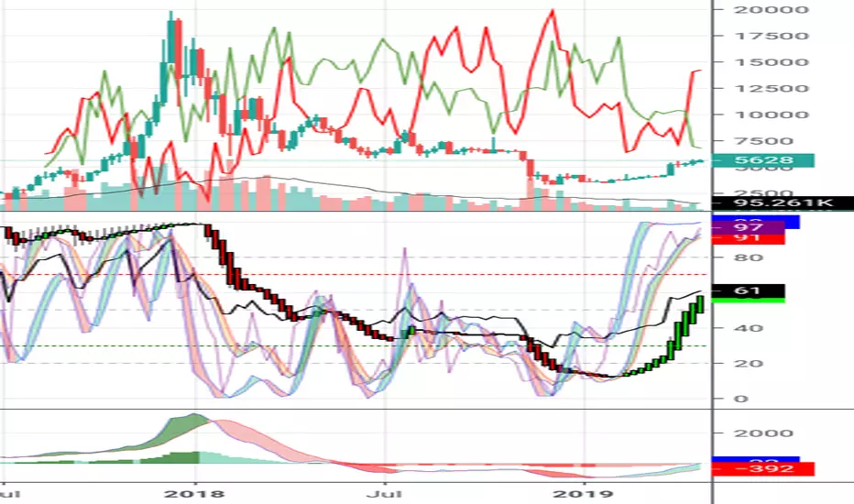Click the red 91 indicator value label
Viewport: 854px width, 504px height.
click(x=749, y=238)
